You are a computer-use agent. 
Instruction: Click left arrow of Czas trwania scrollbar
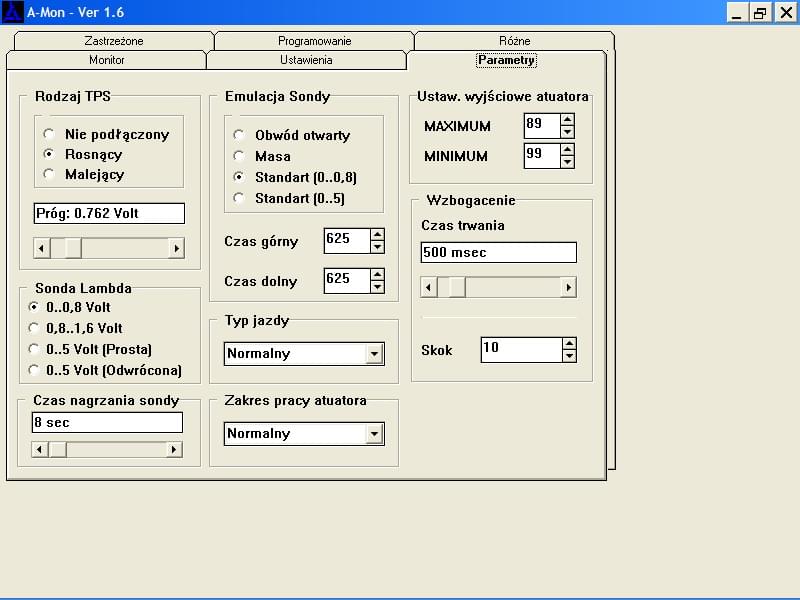click(429, 288)
